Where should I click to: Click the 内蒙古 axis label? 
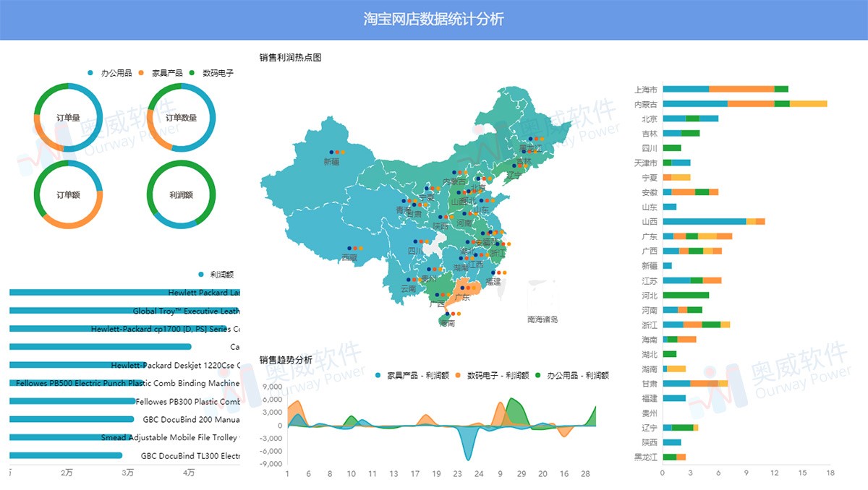(x=647, y=103)
